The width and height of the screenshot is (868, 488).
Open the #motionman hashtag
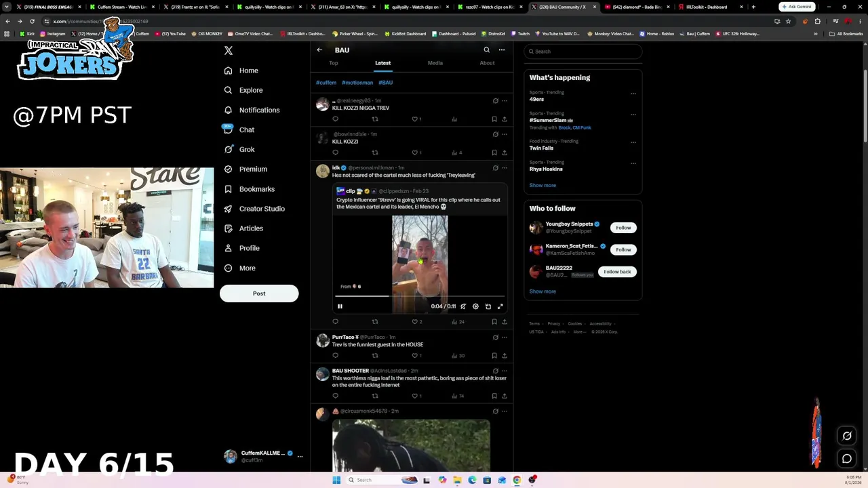[357, 83]
